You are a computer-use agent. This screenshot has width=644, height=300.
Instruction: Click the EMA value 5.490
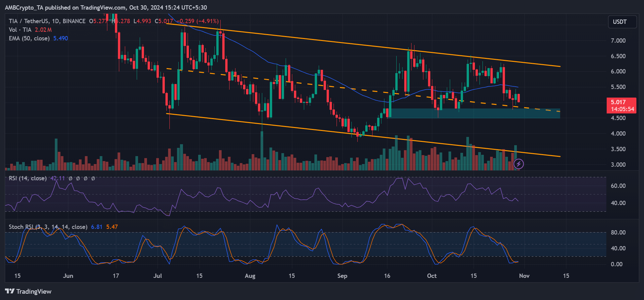(61, 38)
